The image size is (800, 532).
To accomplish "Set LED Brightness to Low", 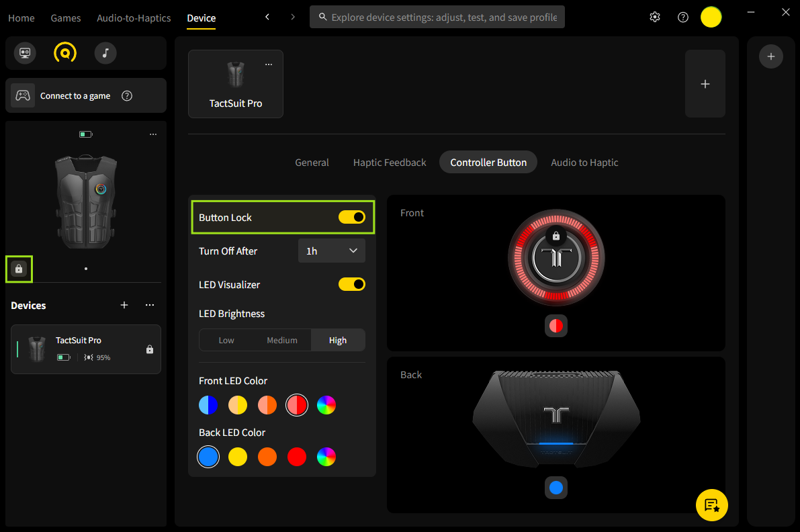I will [x=226, y=340].
